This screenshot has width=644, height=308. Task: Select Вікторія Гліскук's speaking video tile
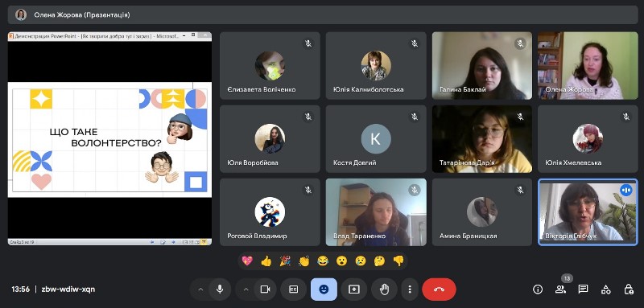point(588,212)
